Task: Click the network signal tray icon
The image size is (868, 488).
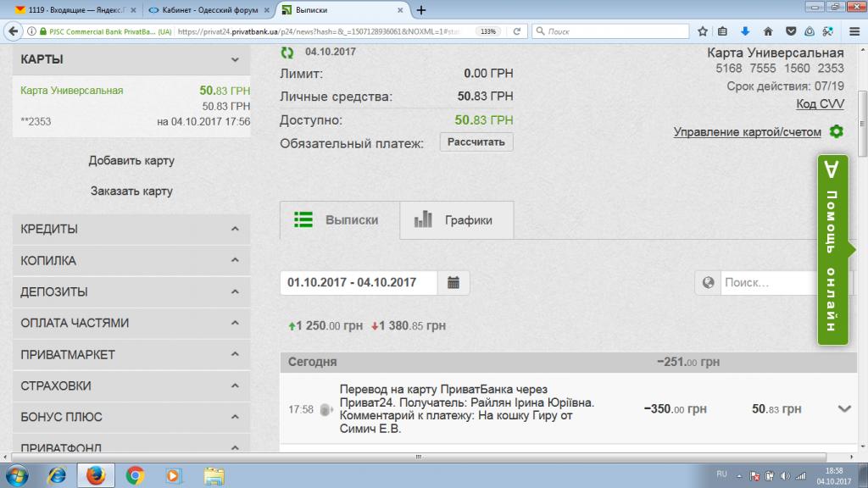Action: (801, 476)
